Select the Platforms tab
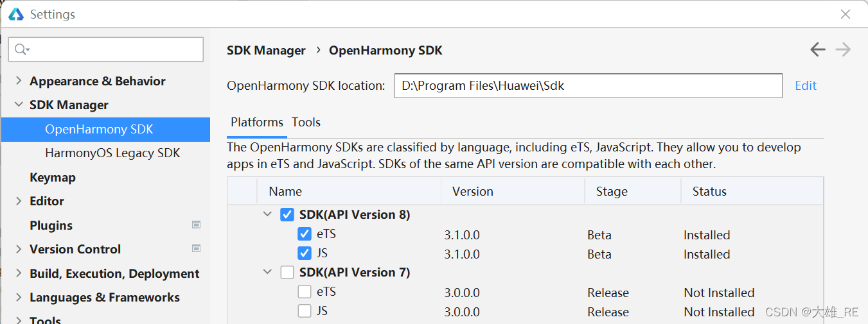The image size is (868, 324). pos(257,122)
